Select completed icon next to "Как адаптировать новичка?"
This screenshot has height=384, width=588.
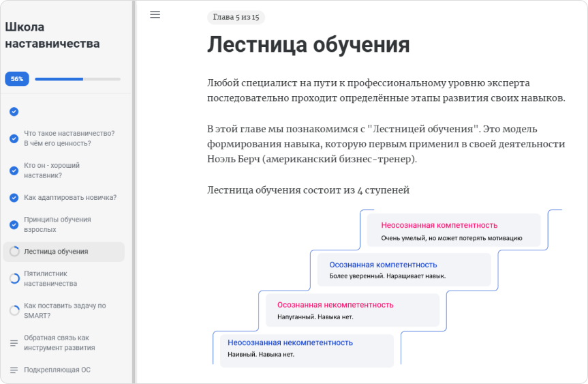tap(14, 198)
